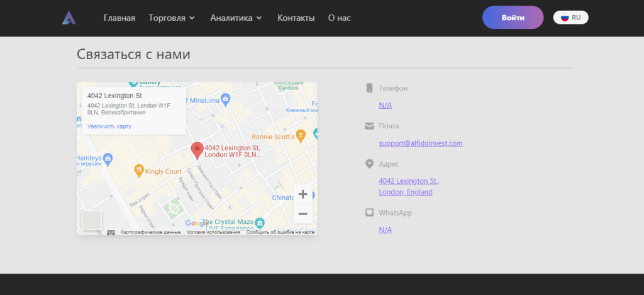This screenshot has width=644, height=295.
Task: Click the phone icon beside Телефон
Action: 369,88
